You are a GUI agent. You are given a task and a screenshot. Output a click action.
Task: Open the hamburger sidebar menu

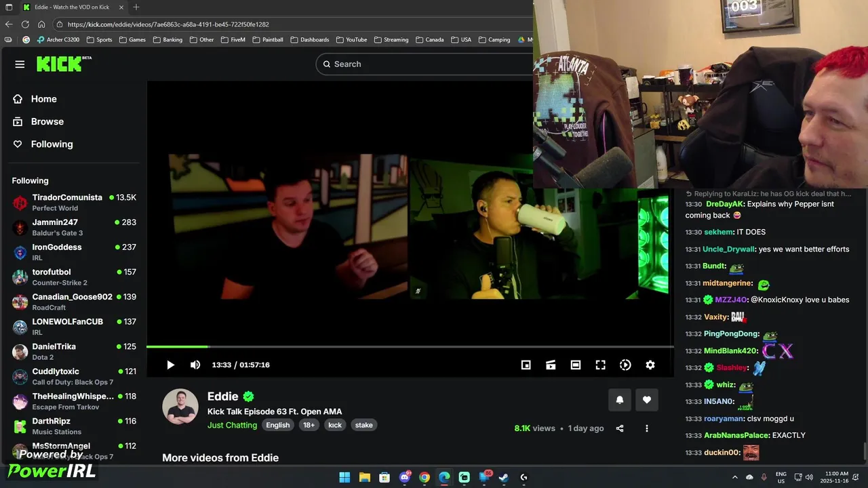click(20, 64)
